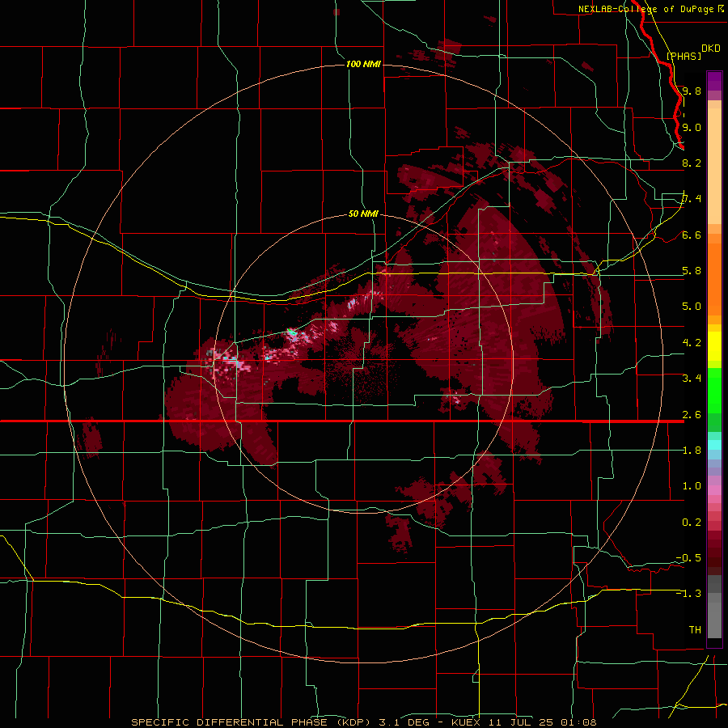Click the DKD label above the legend
Image resolution: width=728 pixels, height=728 pixels.
coord(711,49)
